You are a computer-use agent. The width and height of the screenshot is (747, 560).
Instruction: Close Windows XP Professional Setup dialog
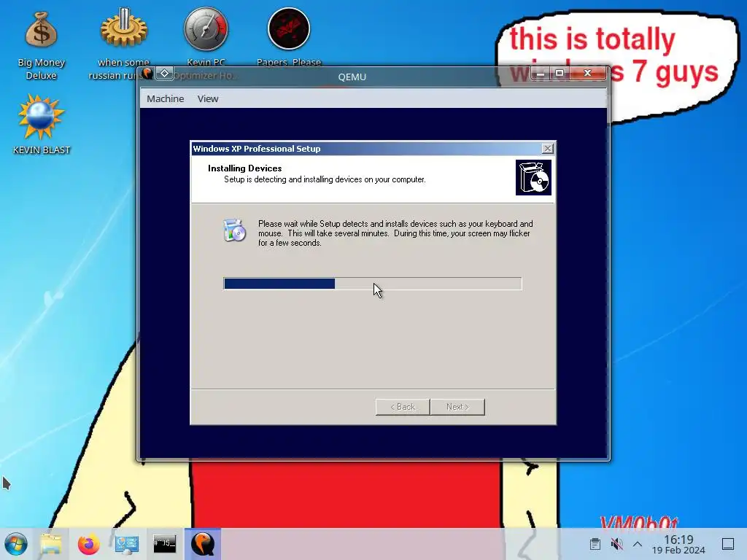pyautogui.click(x=548, y=149)
